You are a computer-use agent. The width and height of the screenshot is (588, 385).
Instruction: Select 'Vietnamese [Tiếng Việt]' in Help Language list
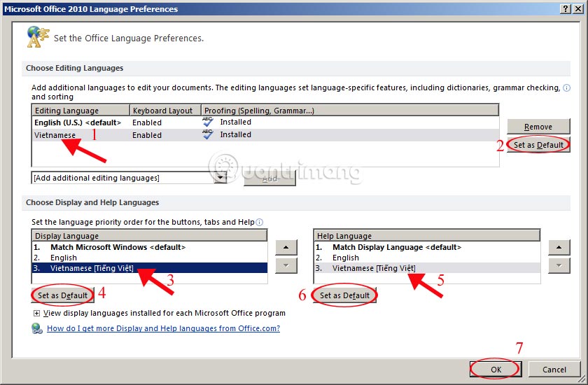pos(427,268)
